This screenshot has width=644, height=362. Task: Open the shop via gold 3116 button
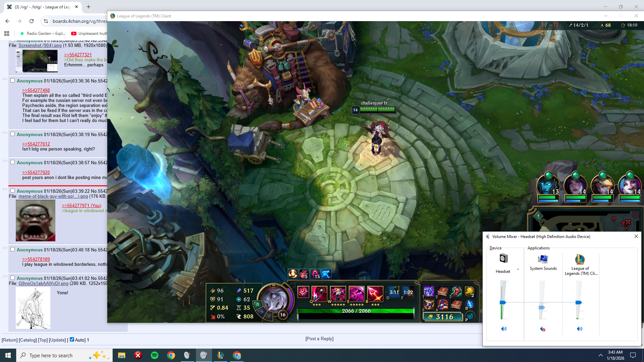click(443, 317)
